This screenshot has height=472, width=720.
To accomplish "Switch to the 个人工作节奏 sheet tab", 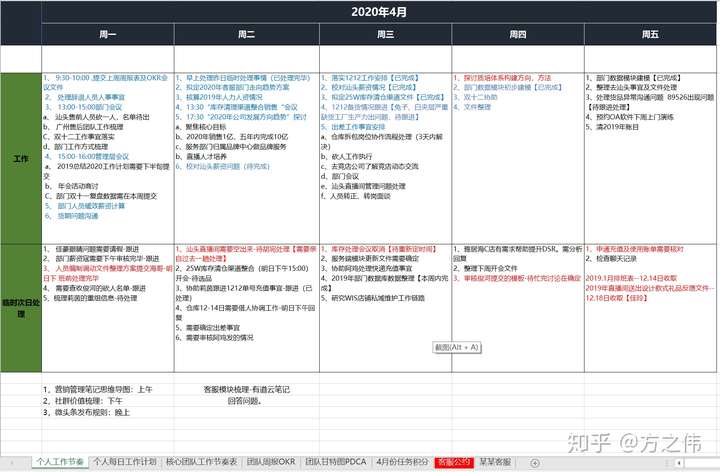I will coord(60,462).
